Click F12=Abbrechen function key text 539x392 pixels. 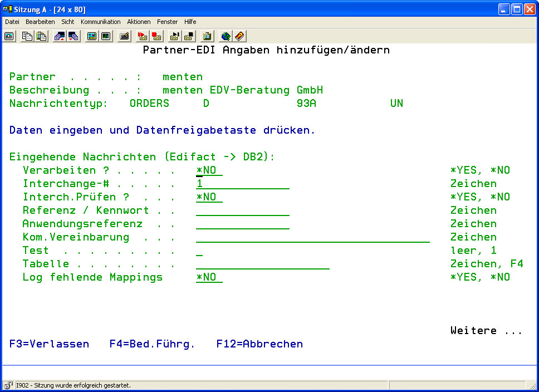pyautogui.click(x=259, y=344)
